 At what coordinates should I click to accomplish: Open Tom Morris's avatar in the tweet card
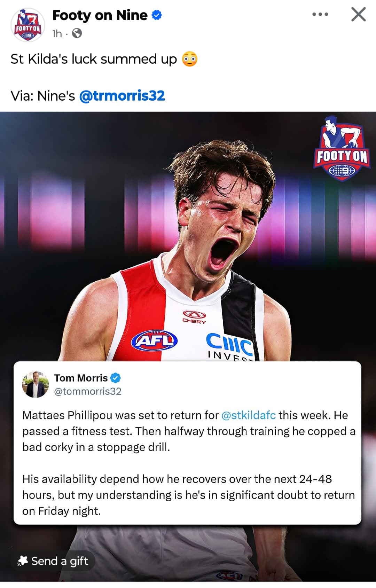pyautogui.click(x=35, y=384)
